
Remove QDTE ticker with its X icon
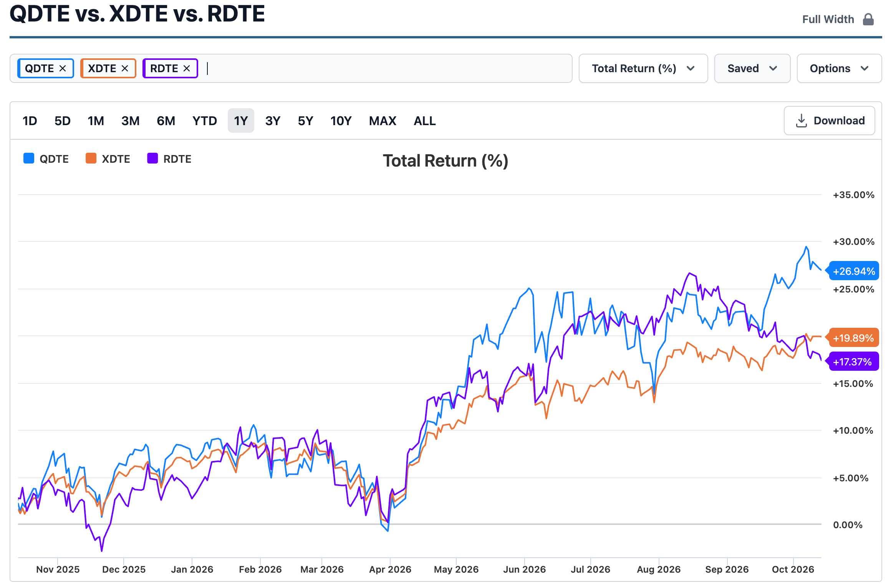(x=63, y=68)
